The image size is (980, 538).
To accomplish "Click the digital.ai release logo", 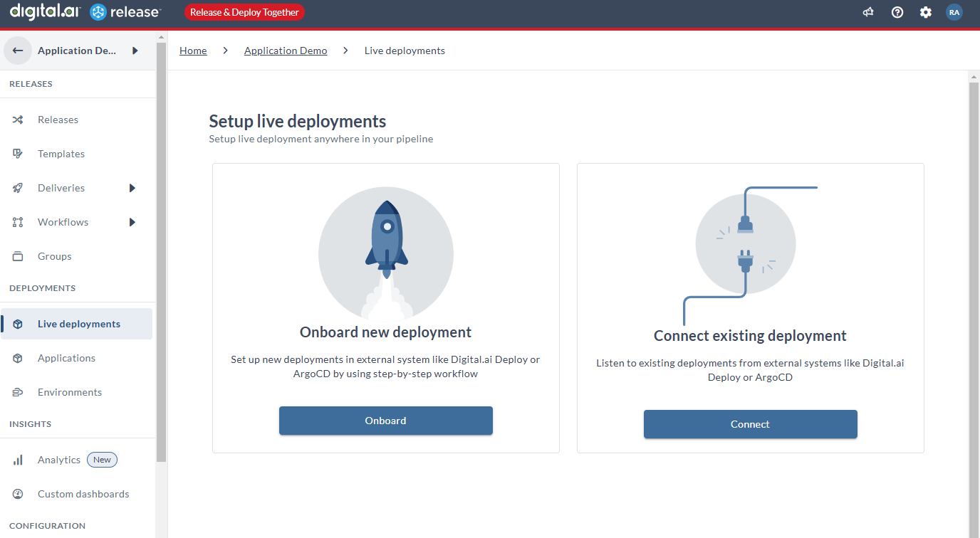I will (85, 12).
